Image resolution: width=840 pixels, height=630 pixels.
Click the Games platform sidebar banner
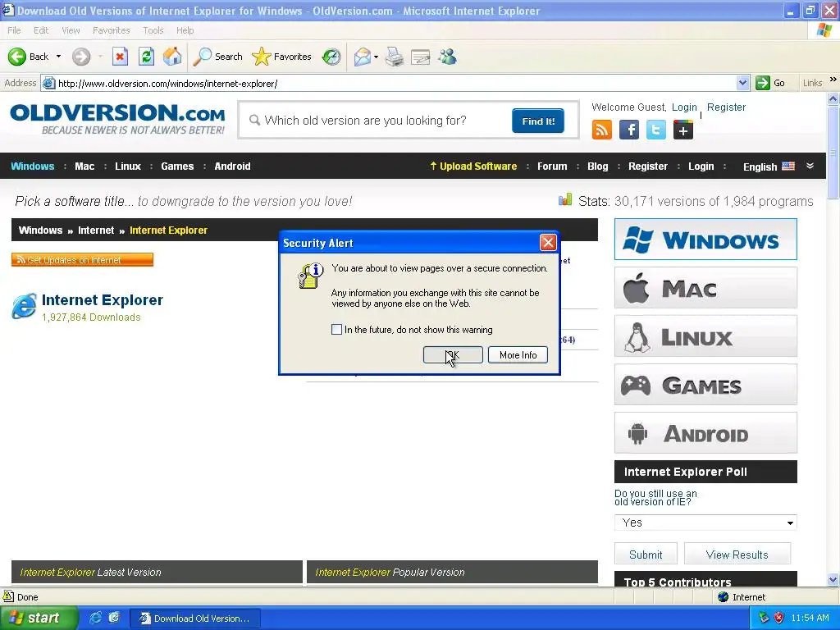pyautogui.click(x=705, y=385)
